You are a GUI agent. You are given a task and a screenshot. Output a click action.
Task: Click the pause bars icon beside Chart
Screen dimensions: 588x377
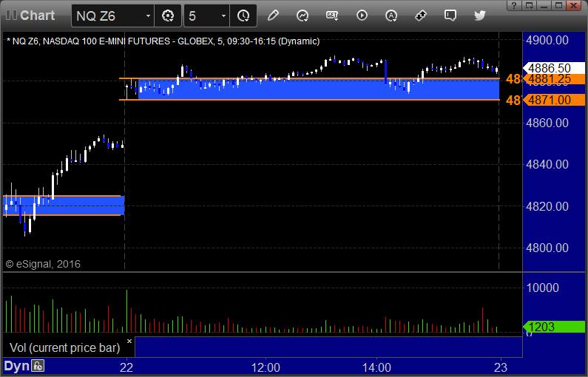coord(11,16)
